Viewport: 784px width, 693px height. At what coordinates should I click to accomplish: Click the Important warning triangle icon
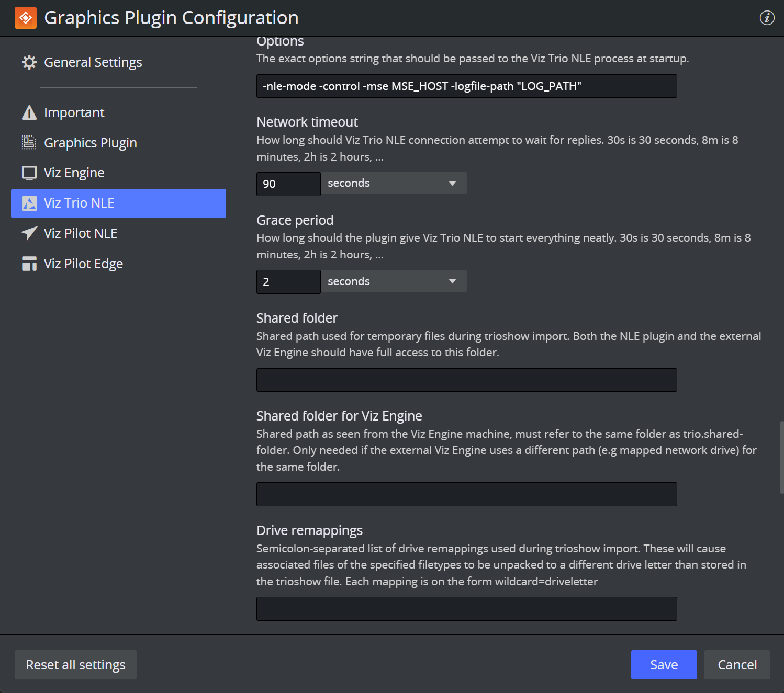(29, 112)
